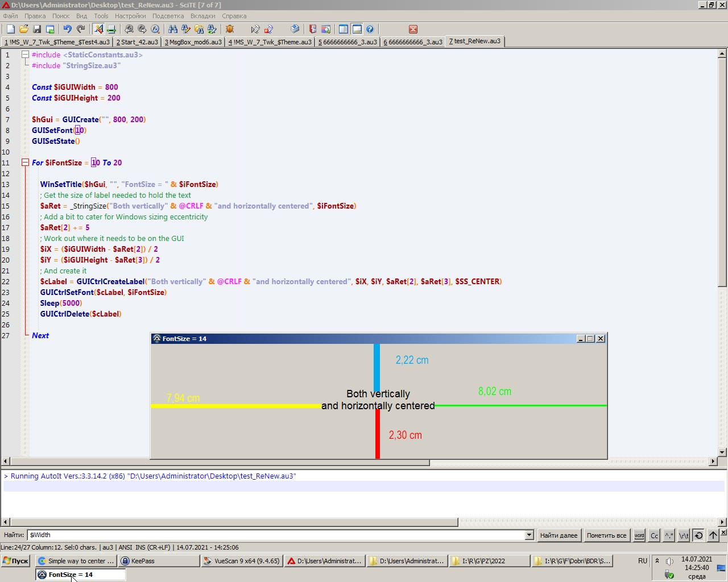This screenshot has height=582, width=728.
Task: Click the blue help question mark icon
Action: 370,29
